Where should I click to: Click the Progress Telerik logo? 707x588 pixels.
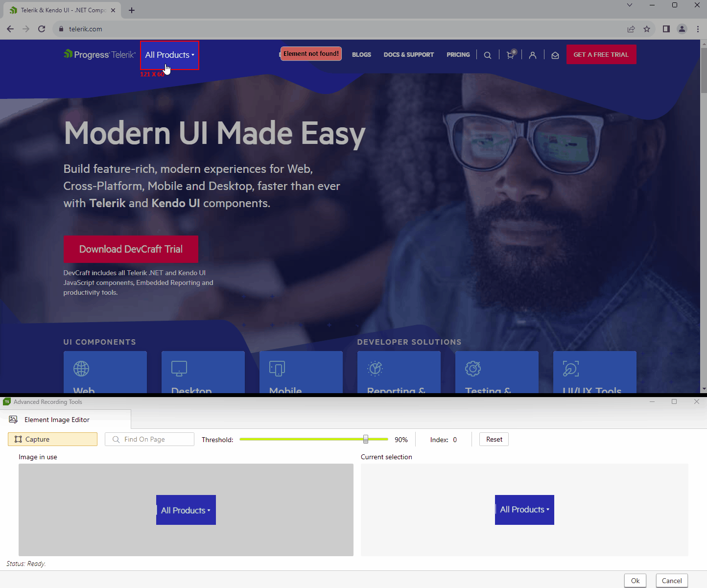pos(99,54)
